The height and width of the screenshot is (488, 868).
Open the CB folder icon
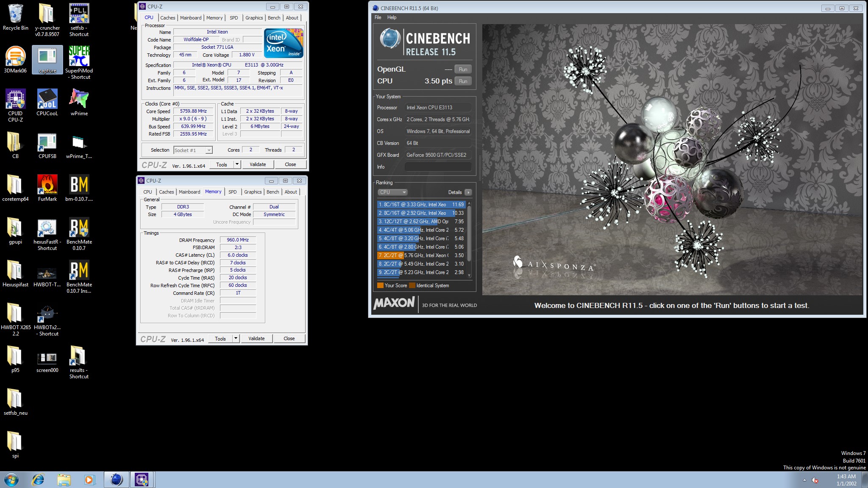(x=15, y=145)
